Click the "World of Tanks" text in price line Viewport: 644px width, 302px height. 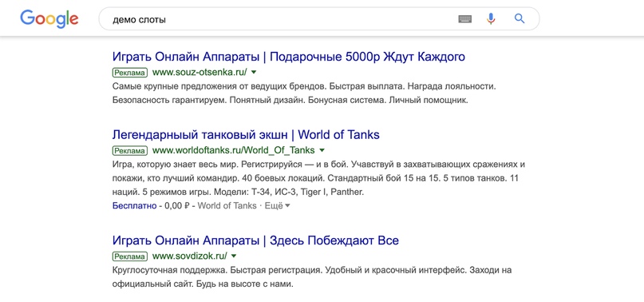click(x=227, y=205)
